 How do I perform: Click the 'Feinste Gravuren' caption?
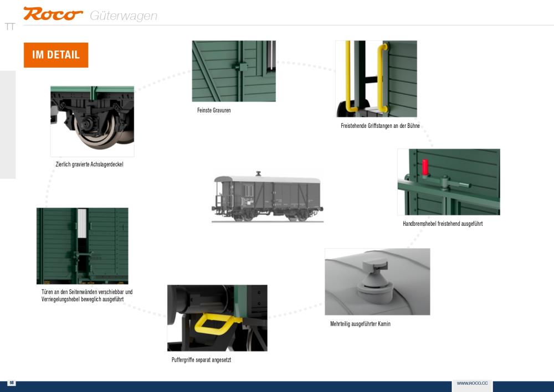[214, 110]
